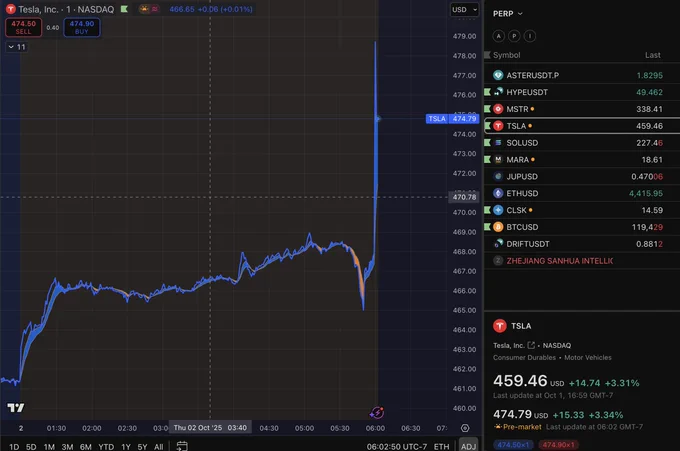Select the 5Y time range
680x451 pixels.
[142, 446]
